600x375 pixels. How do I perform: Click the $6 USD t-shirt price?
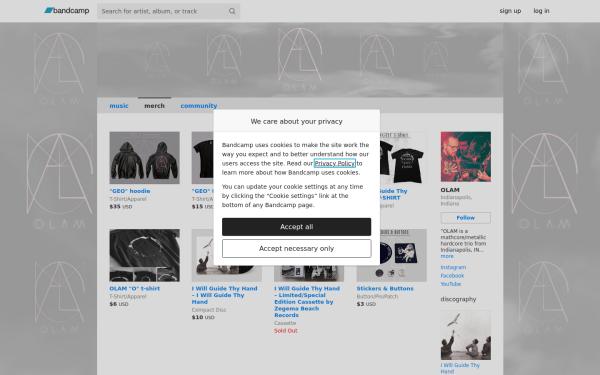coord(119,304)
